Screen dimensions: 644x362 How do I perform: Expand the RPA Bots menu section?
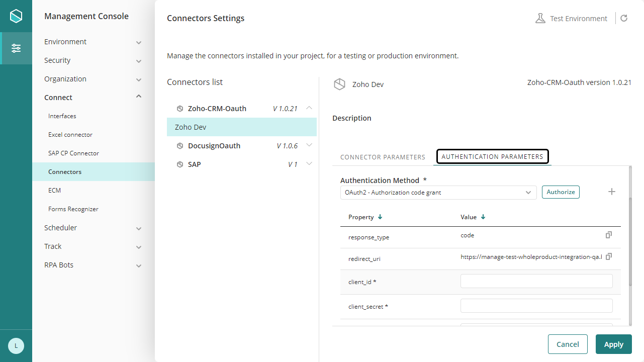pos(139,265)
